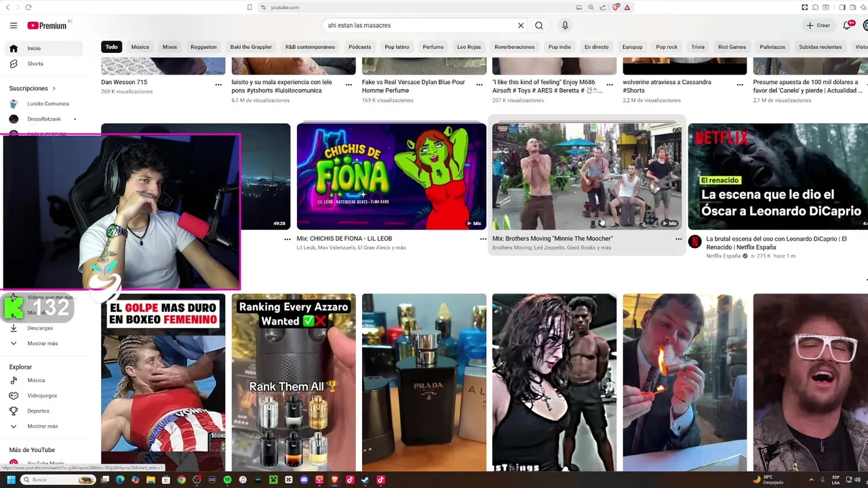
Task: Open the Netflix España channel link
Action: pyautogui.click(x=723, y=256)
